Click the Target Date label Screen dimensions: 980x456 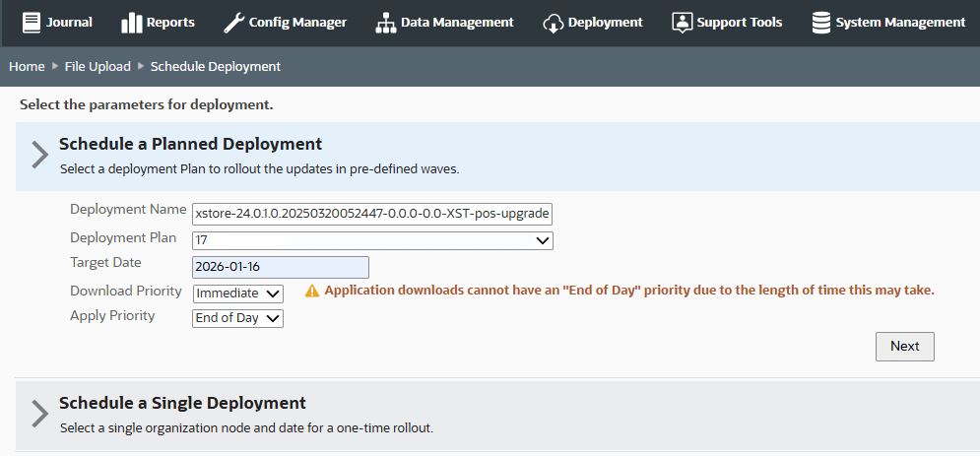105,262
